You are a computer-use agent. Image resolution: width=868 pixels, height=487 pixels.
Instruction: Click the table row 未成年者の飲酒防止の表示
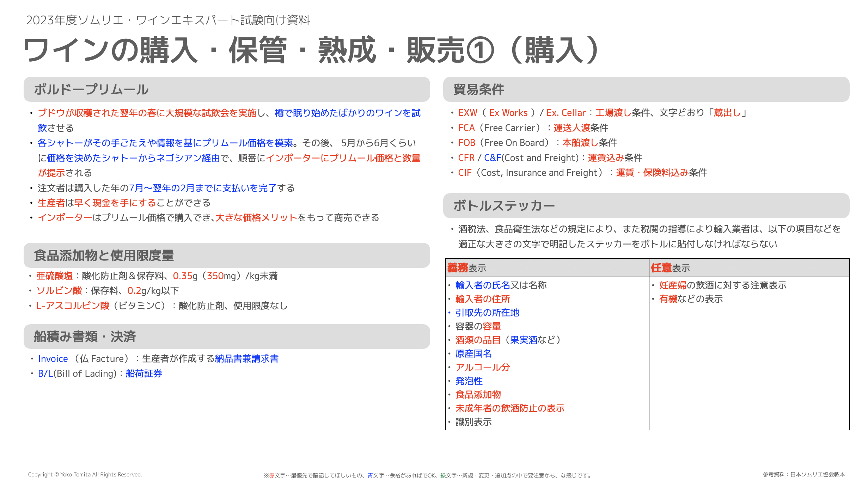pos(510,408)
